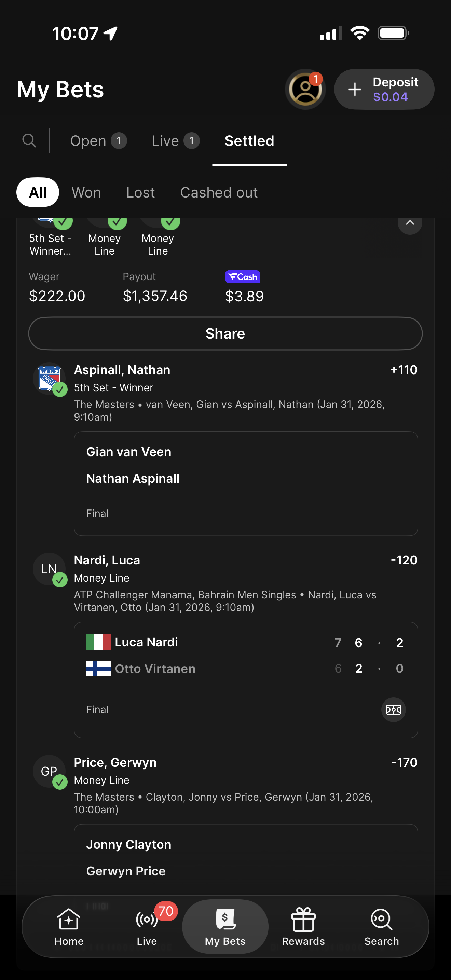
Task: Switch to the Live bets tab
Action: (x=175, y=141)
